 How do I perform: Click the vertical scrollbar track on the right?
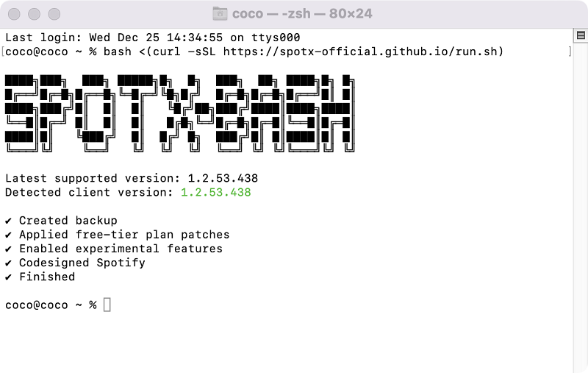(x=579, y=206)
